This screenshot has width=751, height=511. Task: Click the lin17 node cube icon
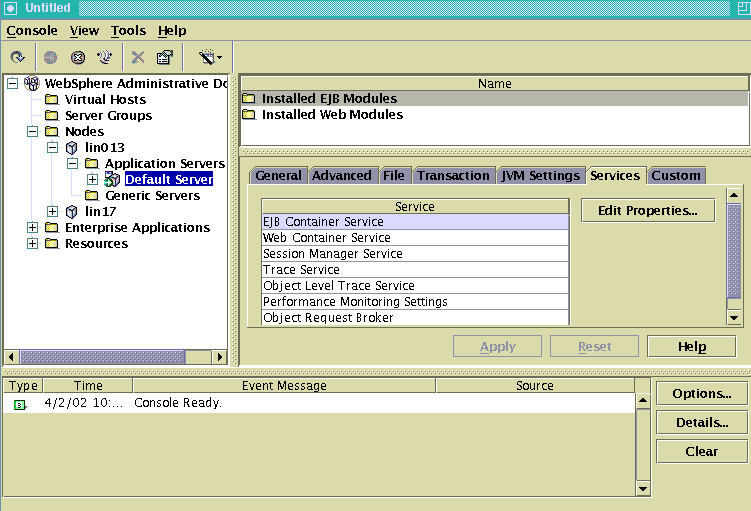coord(71,211)
